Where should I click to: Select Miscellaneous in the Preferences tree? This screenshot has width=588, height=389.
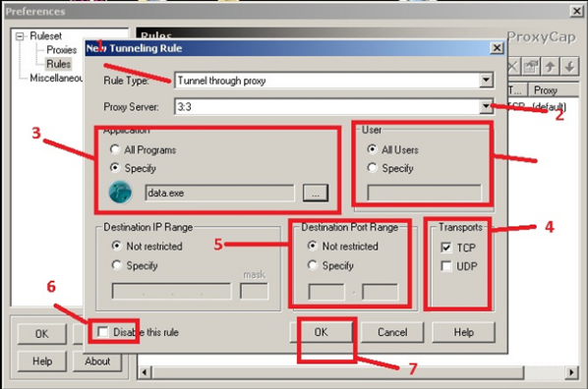(x=56, y=78)
